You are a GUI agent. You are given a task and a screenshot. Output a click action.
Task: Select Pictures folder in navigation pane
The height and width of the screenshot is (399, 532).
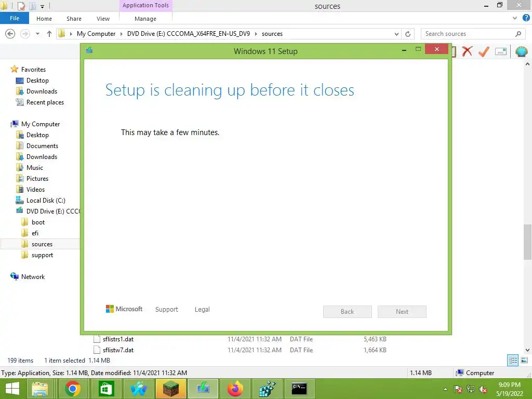pyautogui.click(x=37, y=179)
